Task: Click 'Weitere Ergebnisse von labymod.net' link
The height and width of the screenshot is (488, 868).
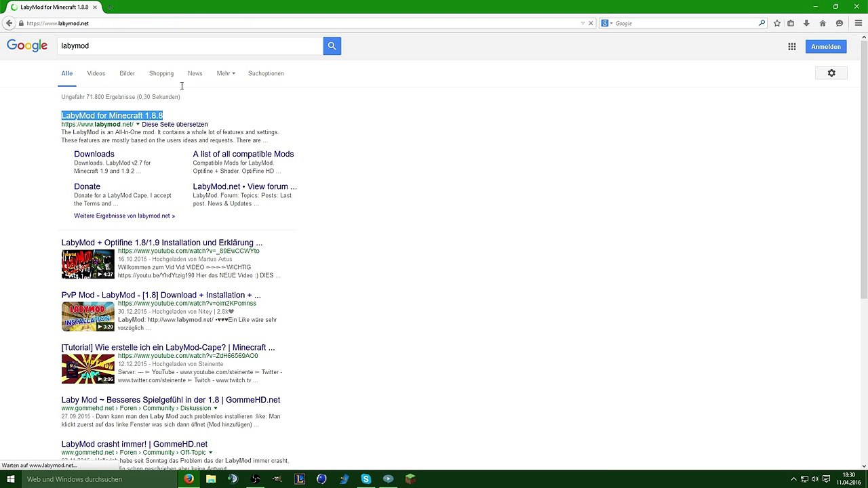Action: (124, 216)
